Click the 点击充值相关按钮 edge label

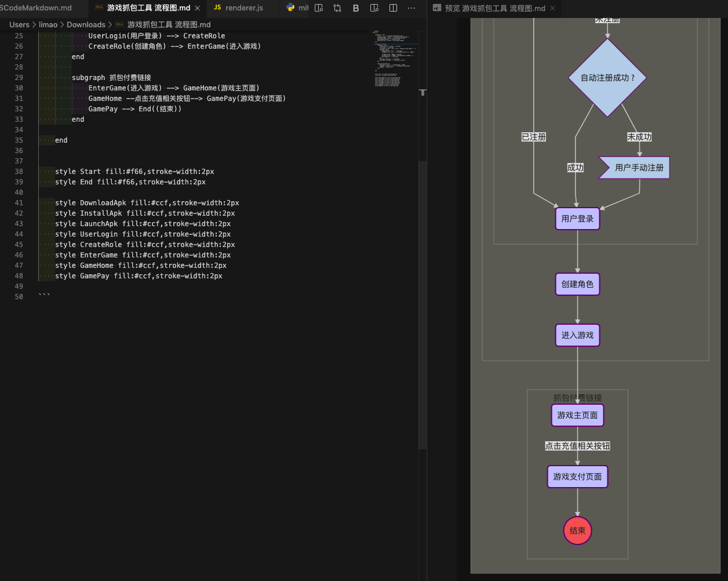577,446
